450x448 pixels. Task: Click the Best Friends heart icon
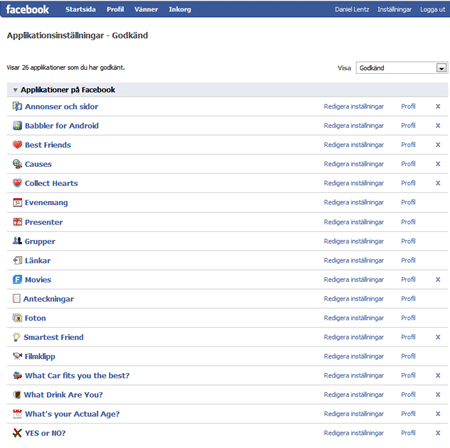(17, 145)
